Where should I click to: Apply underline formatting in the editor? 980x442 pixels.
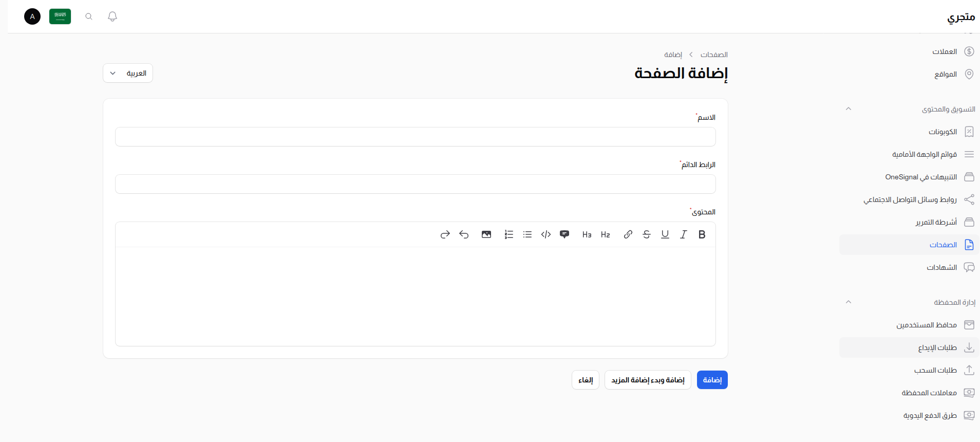pos(665,234)
